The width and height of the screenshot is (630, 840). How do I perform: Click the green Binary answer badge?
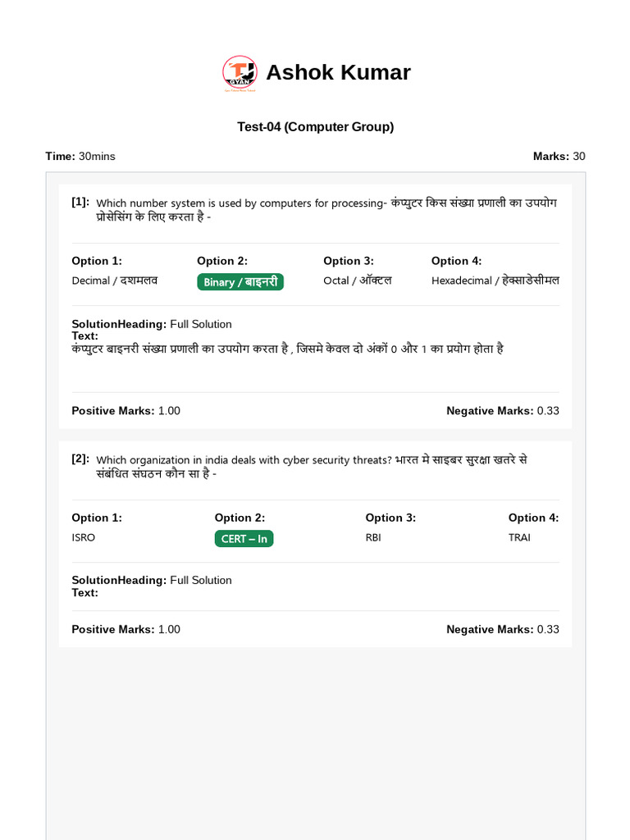(x=240, y=281)
